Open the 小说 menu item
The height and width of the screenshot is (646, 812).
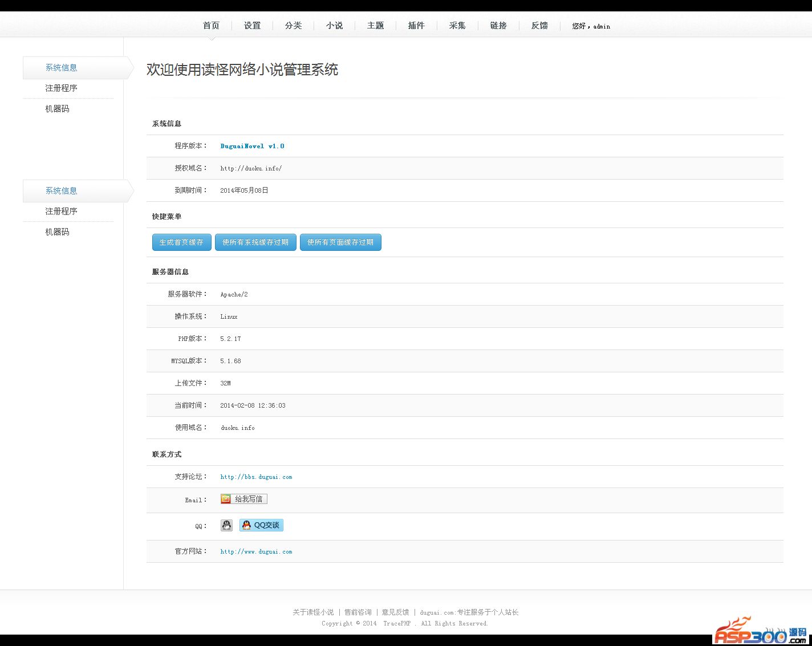334,26
